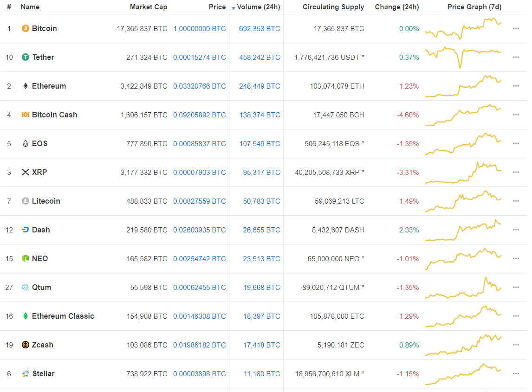The height and width of the screenshot is (392, 532).
Task: Open the Ethereum Classic coin page link
Action: click(63, 316)
